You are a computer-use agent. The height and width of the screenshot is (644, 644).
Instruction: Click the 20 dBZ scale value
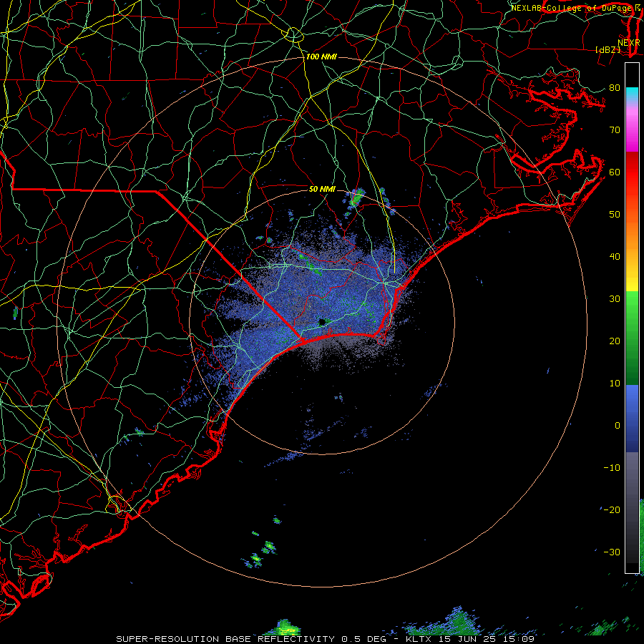pos(615,341)
